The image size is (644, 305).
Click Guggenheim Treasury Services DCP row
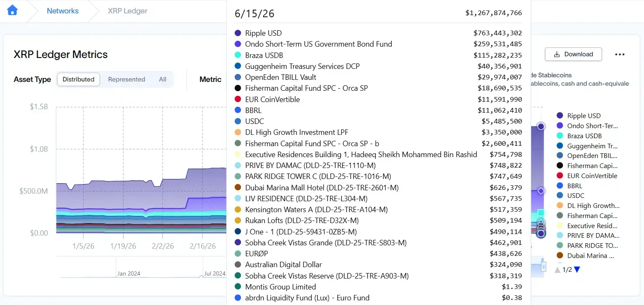378,66
